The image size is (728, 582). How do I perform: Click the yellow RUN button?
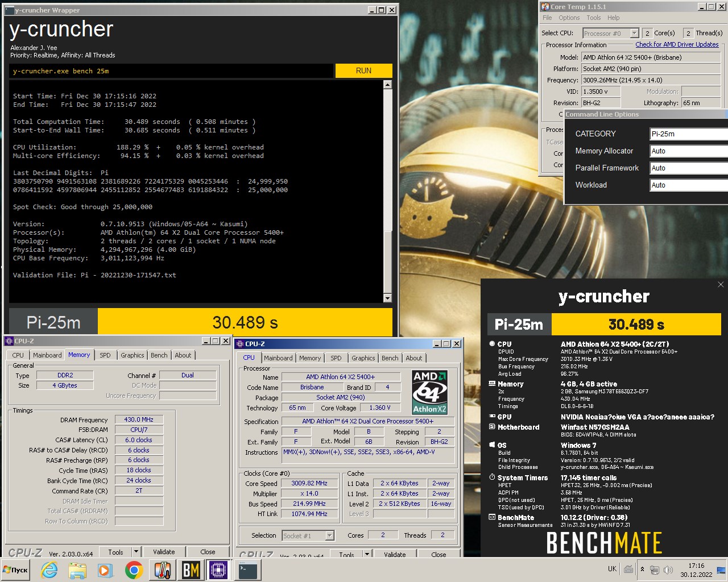[x=363, y=70]
